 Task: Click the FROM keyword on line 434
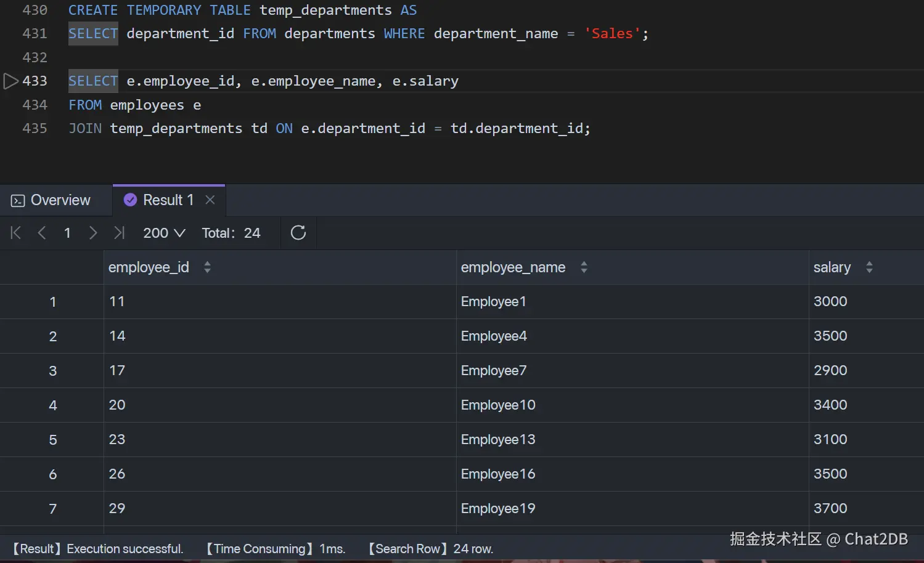coord(85,105)
